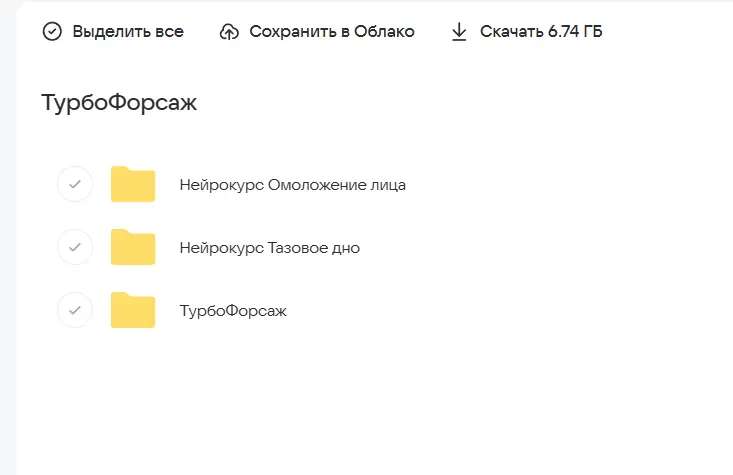Click the large ТурбоФорсаж page heading
The width and height of the screenshot is (733, 475).
click(119, 103)
